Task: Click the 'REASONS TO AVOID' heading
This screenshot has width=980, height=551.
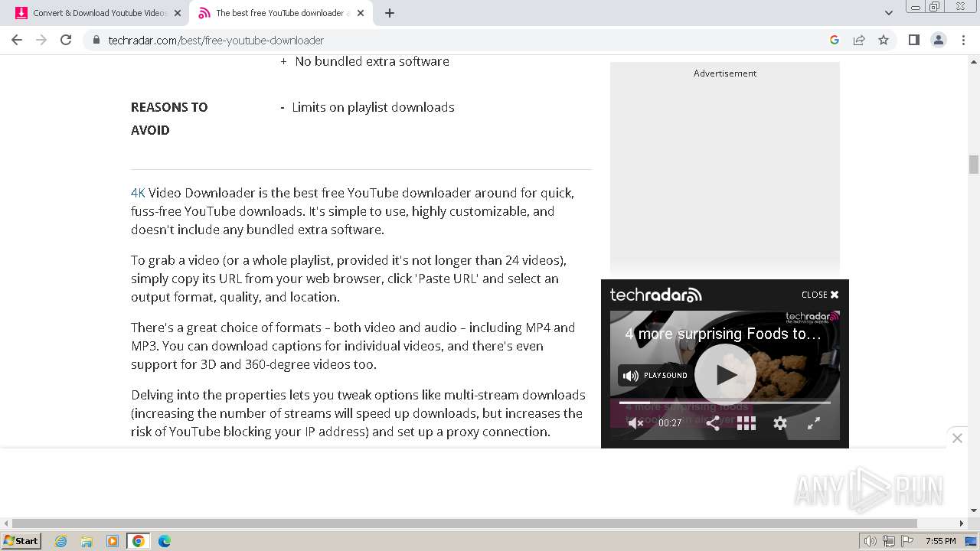Action: pos(169,119)
